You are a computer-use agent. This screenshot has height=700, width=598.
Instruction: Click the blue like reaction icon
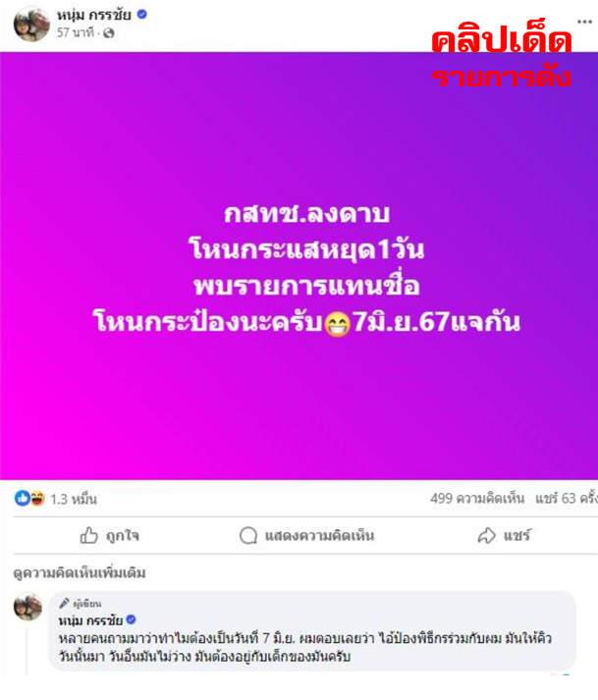tap(23, 498)
